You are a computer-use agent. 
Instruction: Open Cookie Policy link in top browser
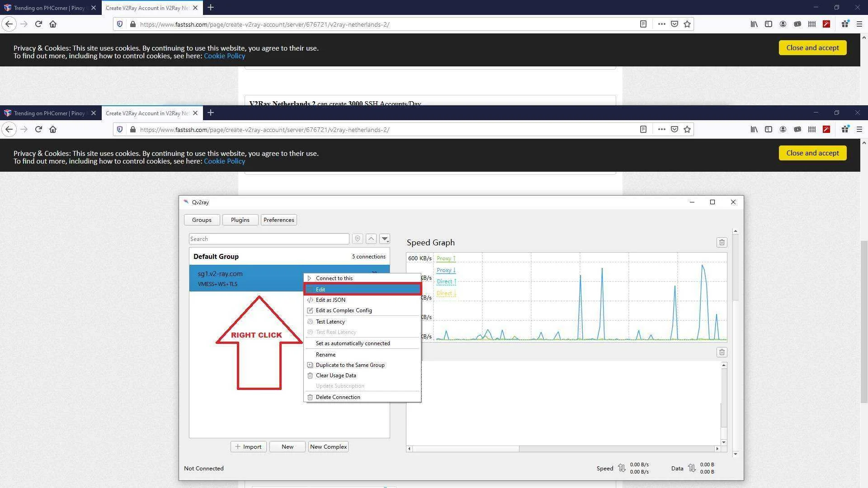coord(224,56)
